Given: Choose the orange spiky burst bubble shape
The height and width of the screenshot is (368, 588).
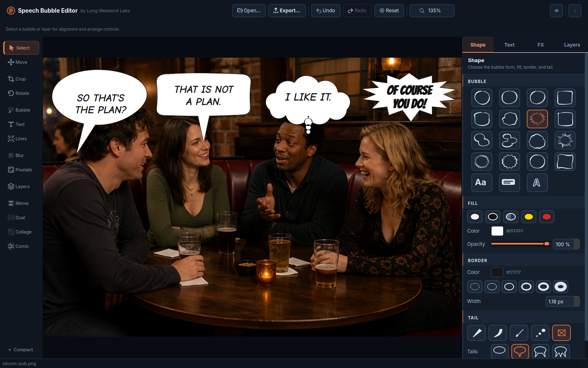Looking at the screenshot, I should pyautogui.click(x=537, y=119).
